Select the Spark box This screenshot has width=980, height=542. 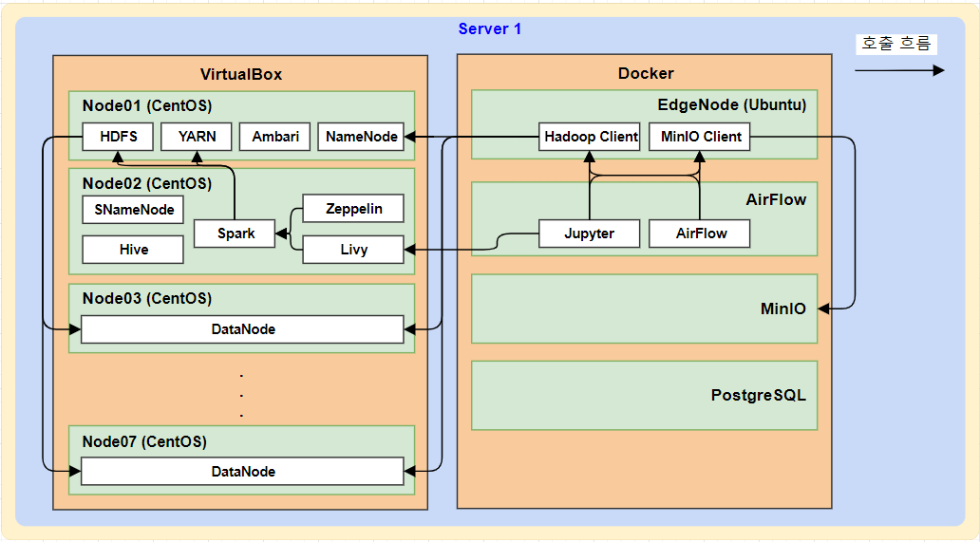(235, 234)
